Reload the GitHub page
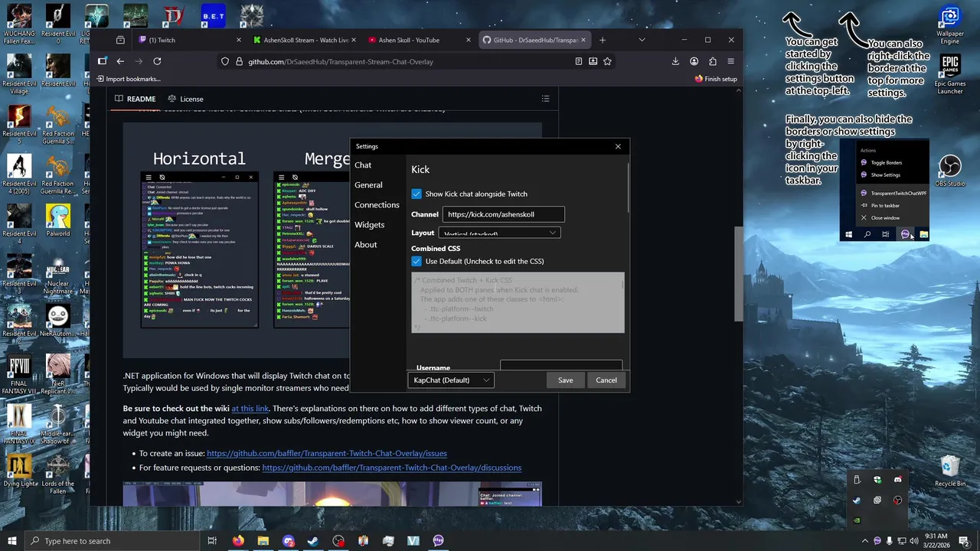 [157, 61]
